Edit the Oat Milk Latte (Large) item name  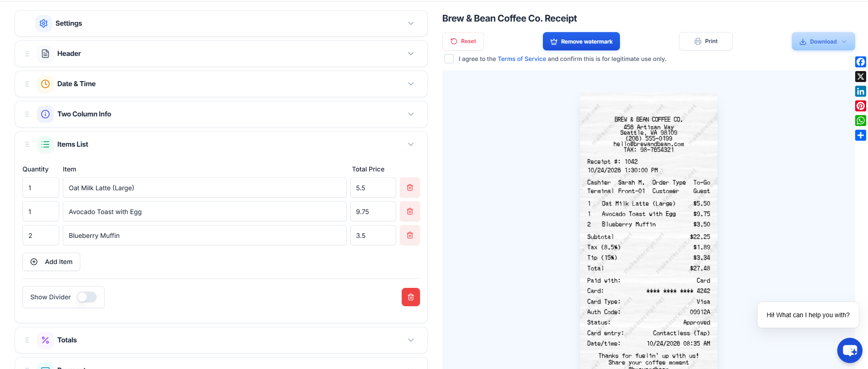(205, 187)
